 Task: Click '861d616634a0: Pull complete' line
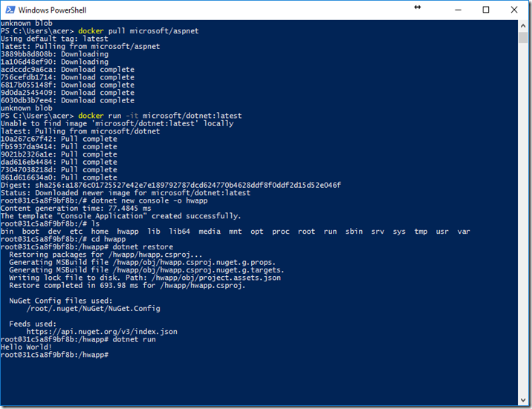click(x=59, y=177)
